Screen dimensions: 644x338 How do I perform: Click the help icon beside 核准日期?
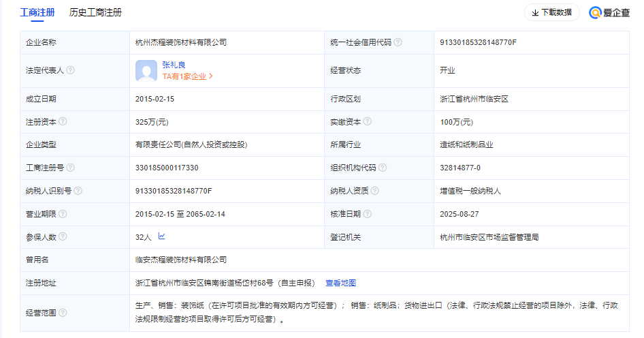[367, 214]
